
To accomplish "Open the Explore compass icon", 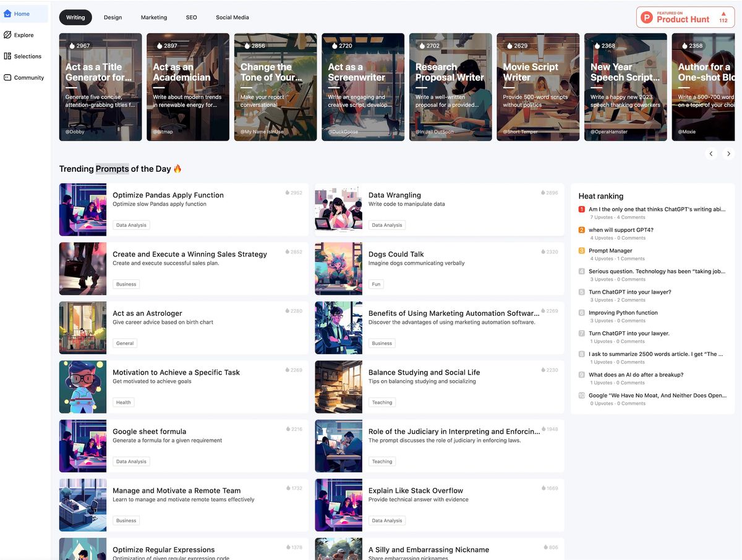I will pyautogui.click(x=7, y=35).
